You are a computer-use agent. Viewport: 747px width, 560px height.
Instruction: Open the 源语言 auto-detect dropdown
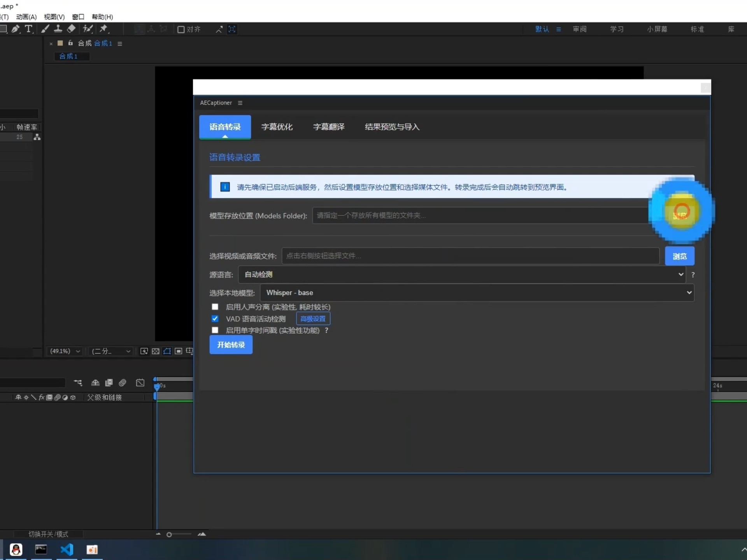click(461, 275)
